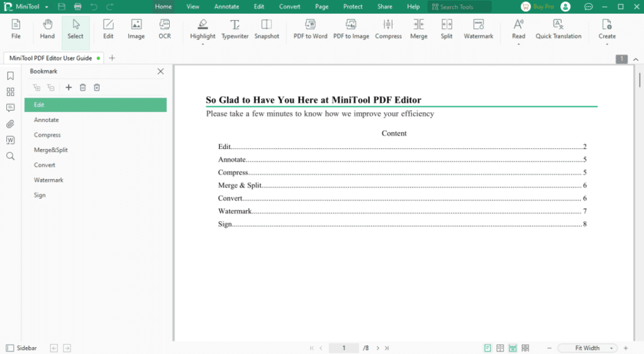Add a new document tab
The image size is (644, 354).
point(112,58)
